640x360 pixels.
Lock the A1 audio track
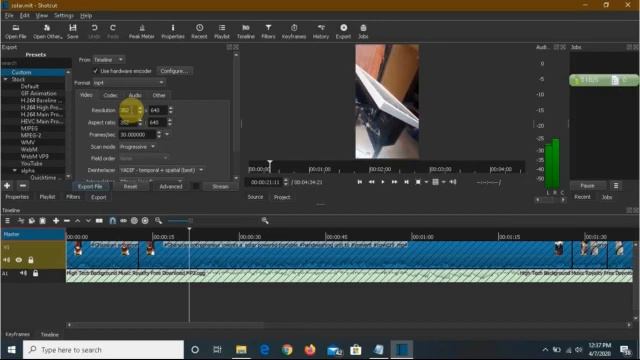(36, 273)
